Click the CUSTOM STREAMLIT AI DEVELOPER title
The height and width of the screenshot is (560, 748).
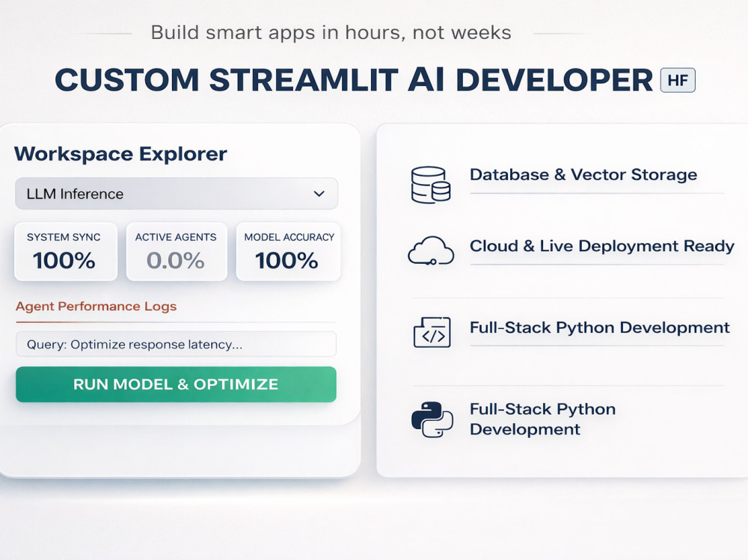pyautogui.click(x=354, y=80)
